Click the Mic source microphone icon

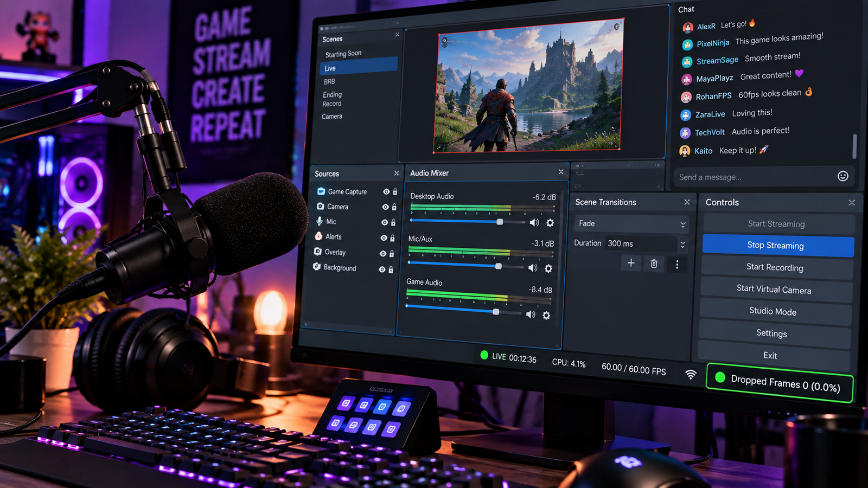(x=320, y=221)
